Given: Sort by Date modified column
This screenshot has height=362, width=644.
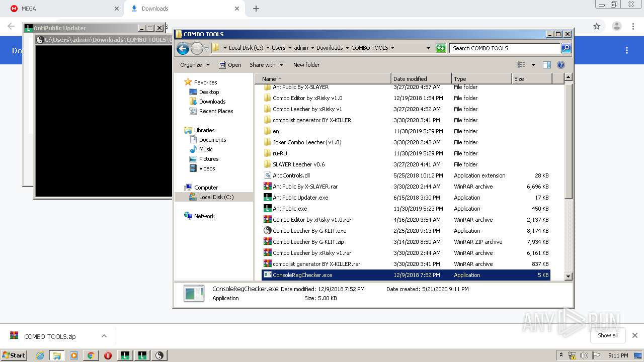Looking at the screenshot, I should (421, 79).
